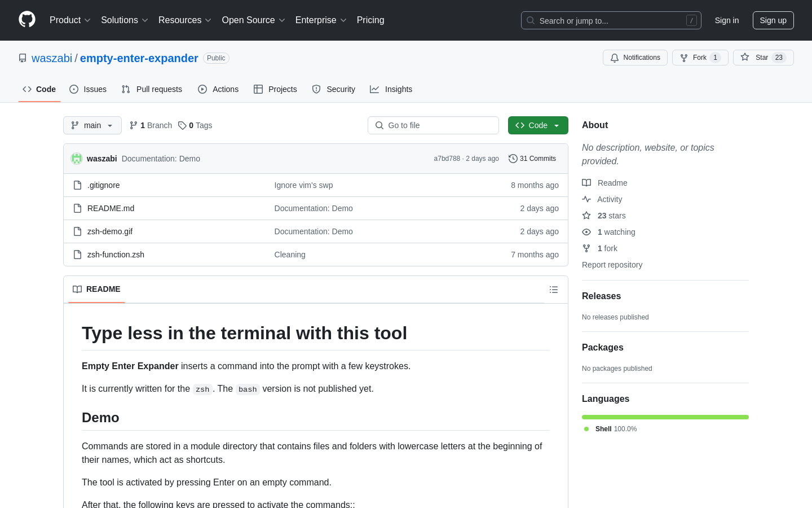The width and height of the screenshot is (812, 508).
Task: Click the history clock icon near Commits
Action: tap(513, 159)
